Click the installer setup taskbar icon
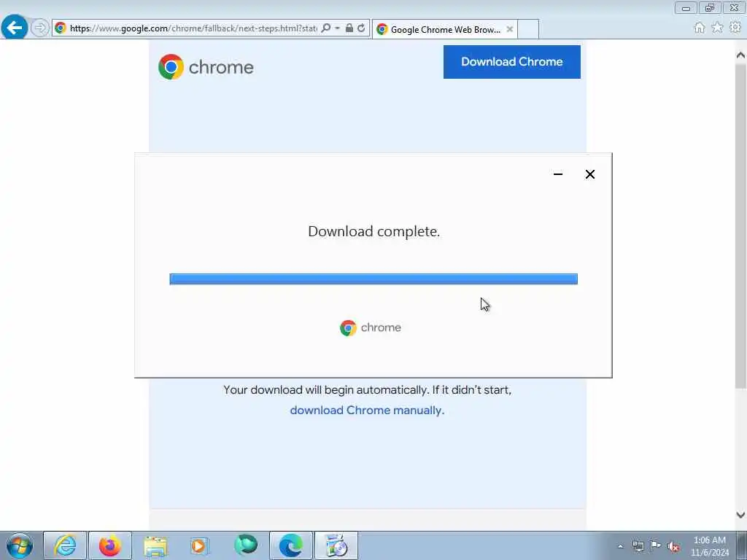The height and width of the screenshot is (560, 747). [336, 545]
